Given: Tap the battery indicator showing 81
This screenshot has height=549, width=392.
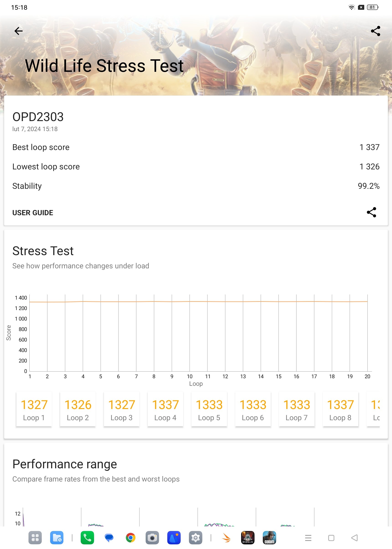Looking at the screenshot, I should point(372,7).
